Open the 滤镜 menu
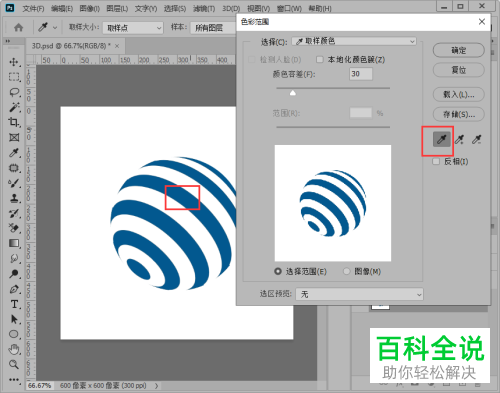 tap(204, 9)
